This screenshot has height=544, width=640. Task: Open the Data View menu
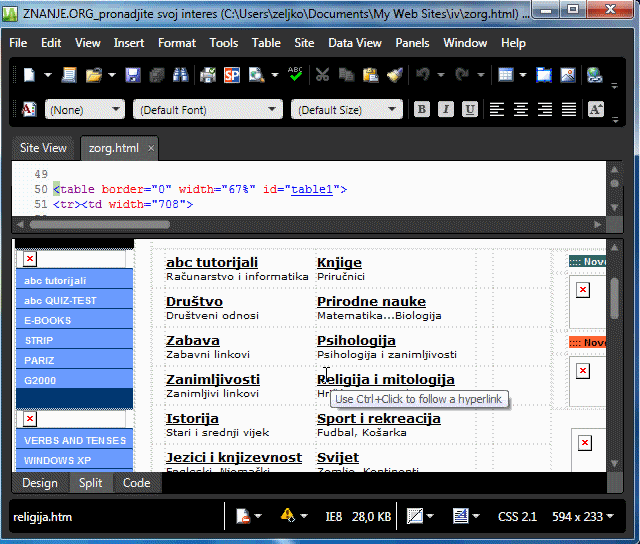click(355, 43)
